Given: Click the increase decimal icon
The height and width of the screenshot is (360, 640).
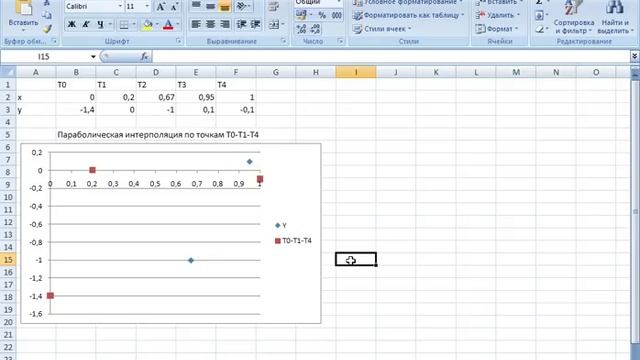Looking at the screenshot, I should (301, 29).
